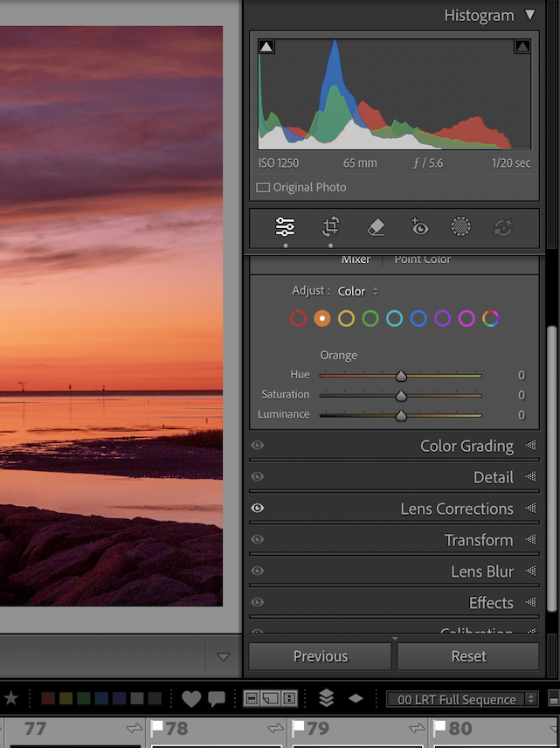Expand the Transform panel

[530, 539]
